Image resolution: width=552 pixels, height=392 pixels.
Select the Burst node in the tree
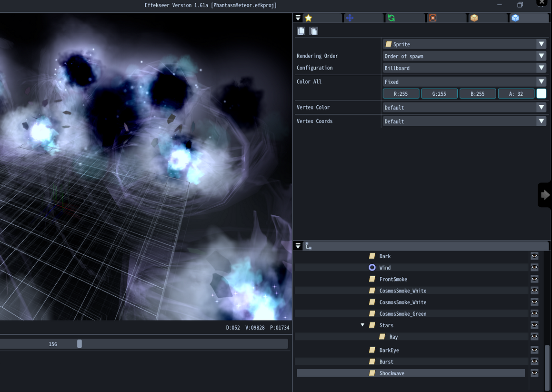386,362
